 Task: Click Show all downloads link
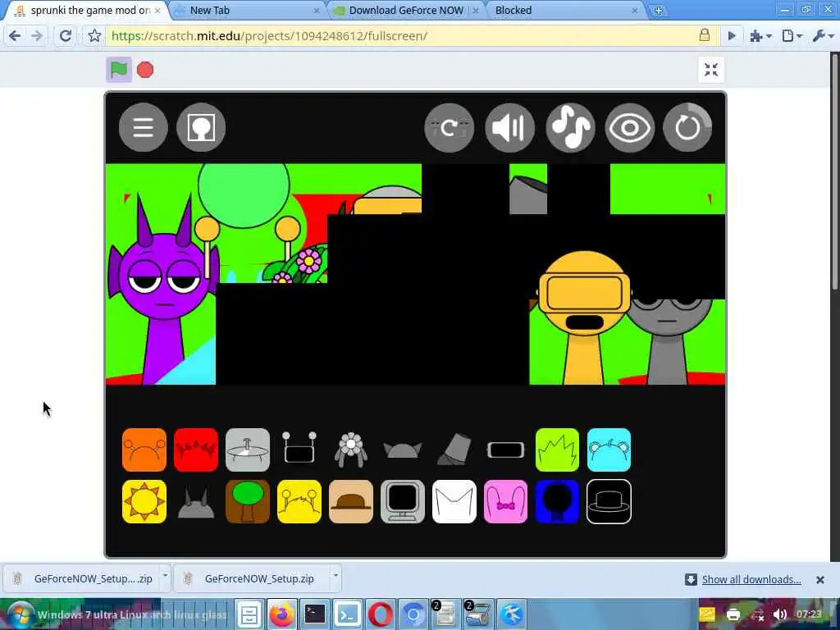[x=751, y=580]
